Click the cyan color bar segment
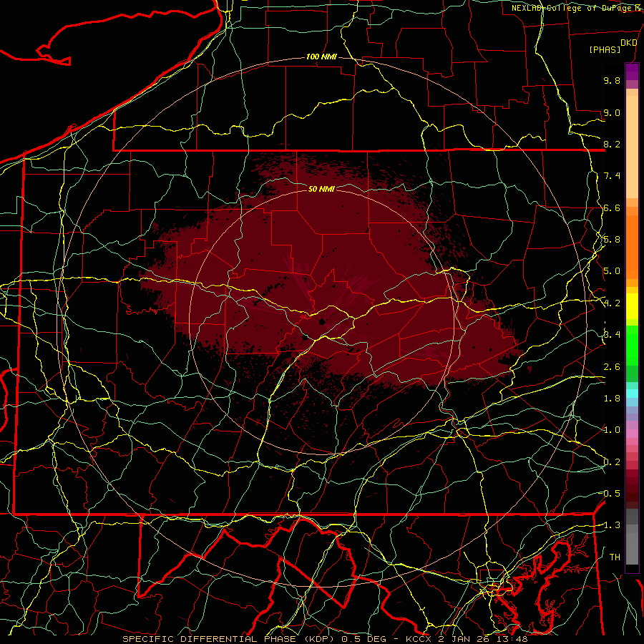 (x=632, y=394)
